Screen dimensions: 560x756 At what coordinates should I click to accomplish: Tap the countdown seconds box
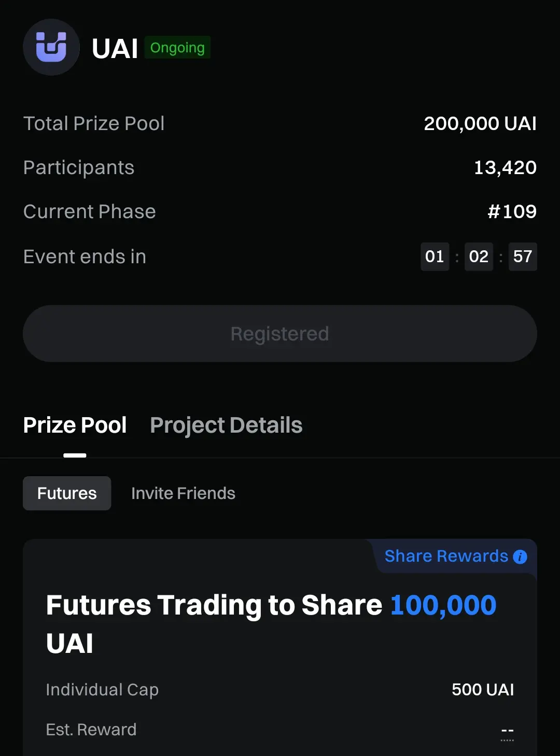[x=523, y=256]
